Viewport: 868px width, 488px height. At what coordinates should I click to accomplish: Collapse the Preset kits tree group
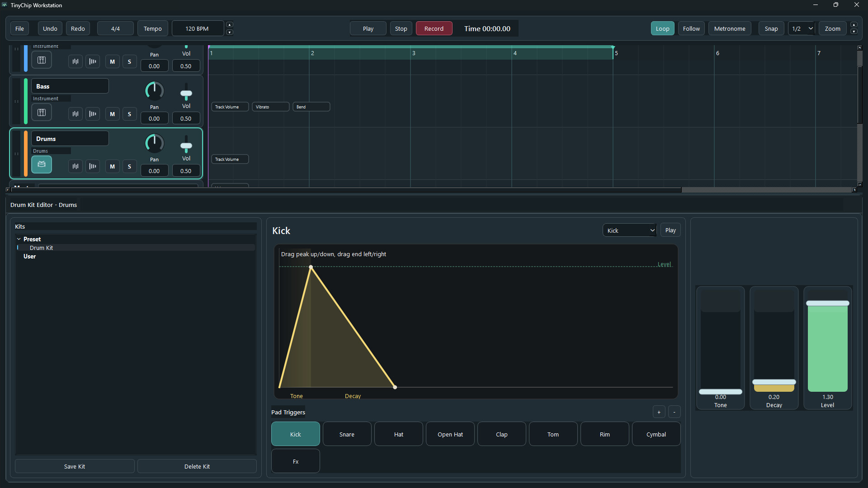(19, 239)
